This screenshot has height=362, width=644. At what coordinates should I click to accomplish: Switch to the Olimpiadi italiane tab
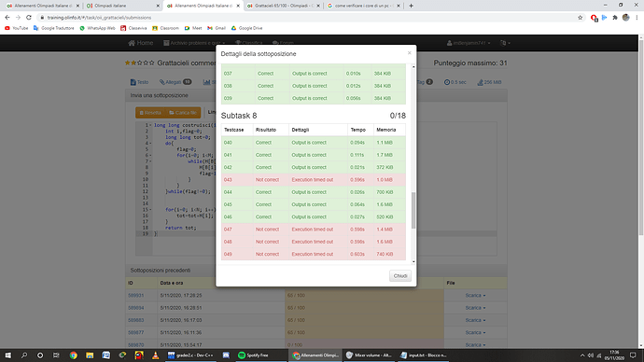point(122,6)
